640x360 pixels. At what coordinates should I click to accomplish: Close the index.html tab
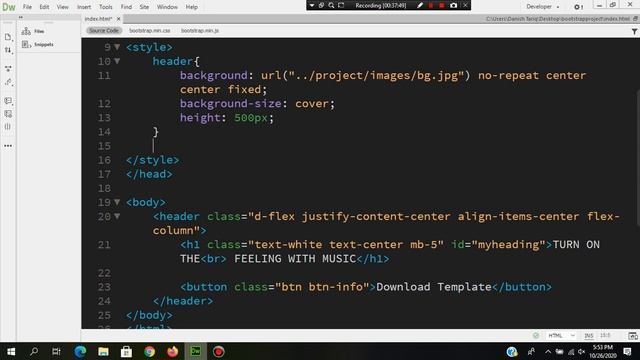(118, 19)
